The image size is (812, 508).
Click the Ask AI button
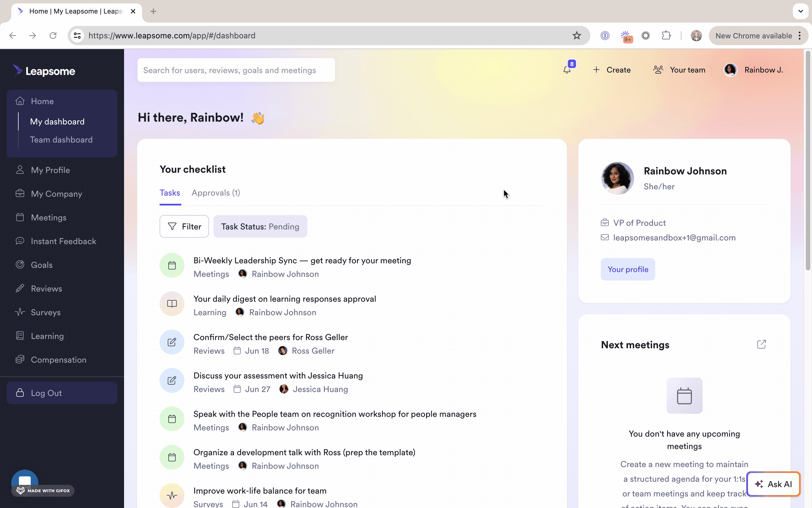tap(773, 484)
